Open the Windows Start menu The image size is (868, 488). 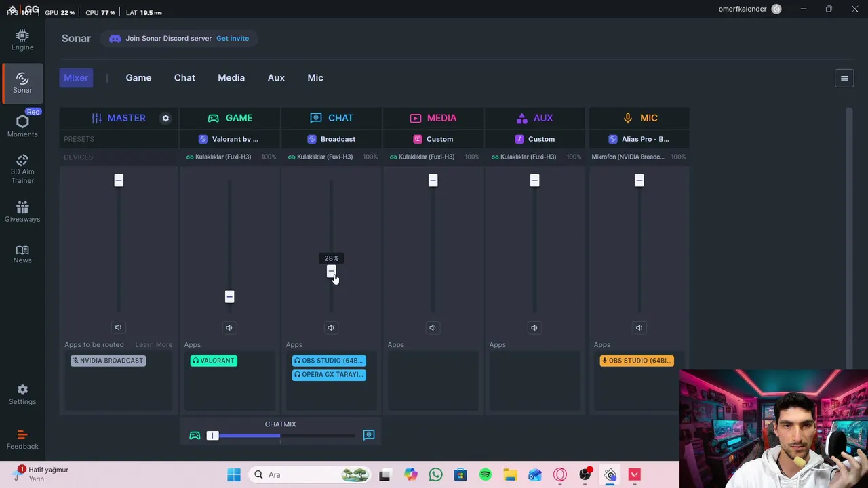click(234, 475)
